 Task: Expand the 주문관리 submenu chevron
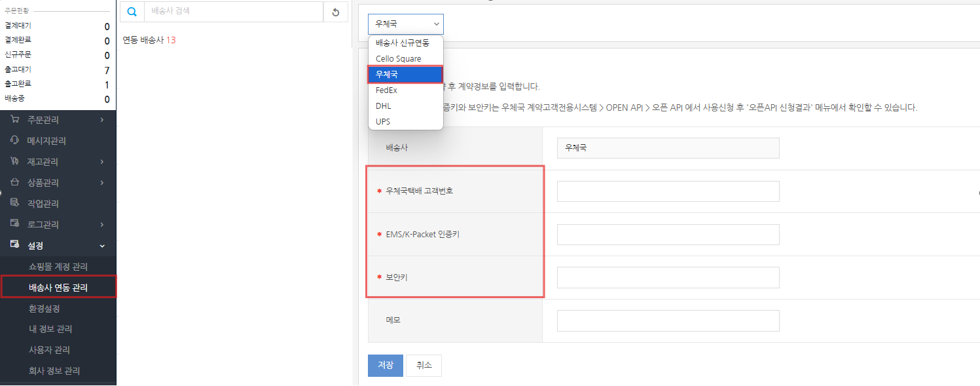[102, 120]
